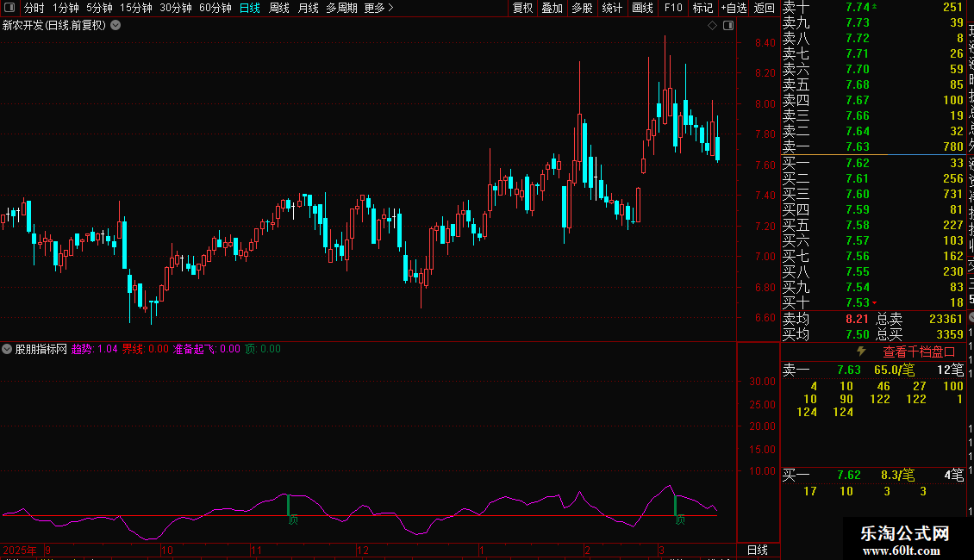Open the 复权 adjustment option
The height and width of the screenshot is (560, 974).
tap(522, 8)
